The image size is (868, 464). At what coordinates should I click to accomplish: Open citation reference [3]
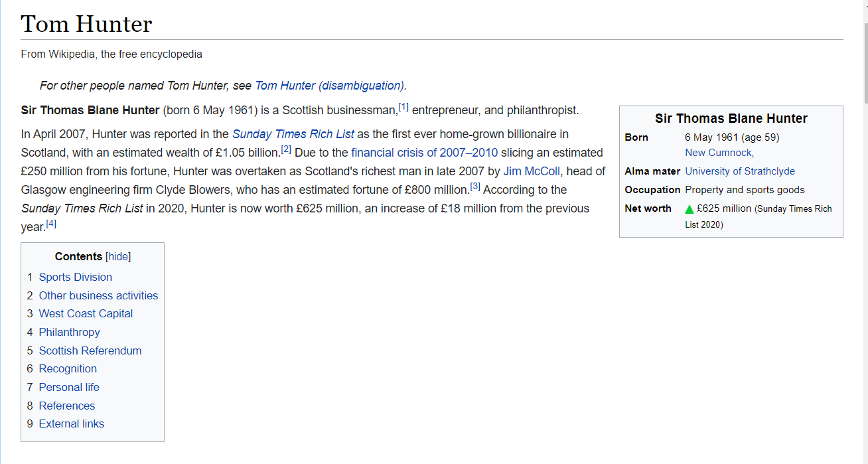click(x=475, y=187)
